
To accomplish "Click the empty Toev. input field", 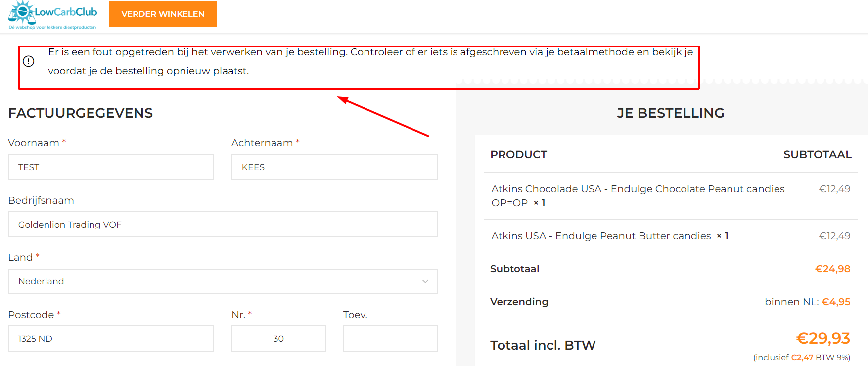I will tap(390, 339).
